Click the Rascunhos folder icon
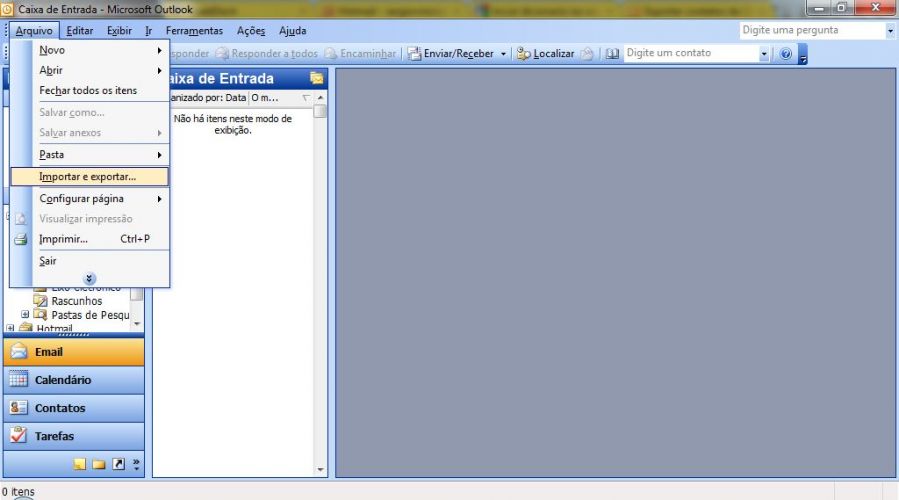 [40, 300]
